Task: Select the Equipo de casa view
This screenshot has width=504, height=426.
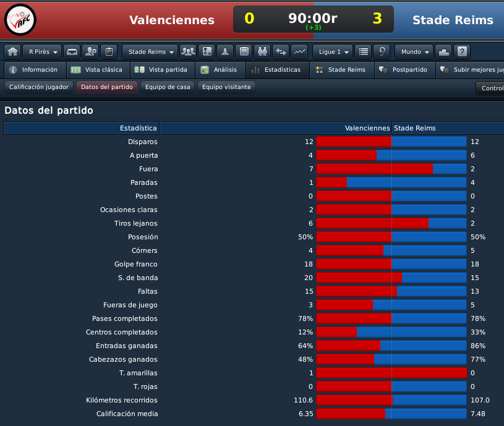Action: point(168,87)
